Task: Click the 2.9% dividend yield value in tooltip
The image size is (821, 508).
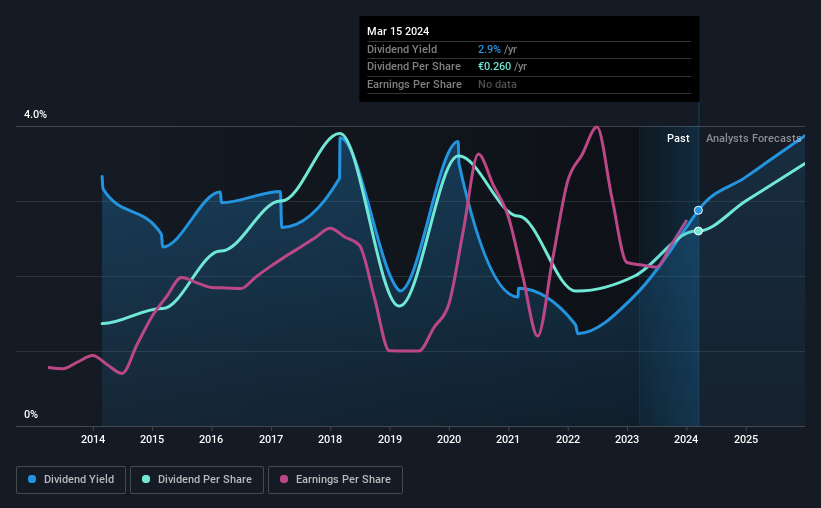Action: tap(489, 49)
